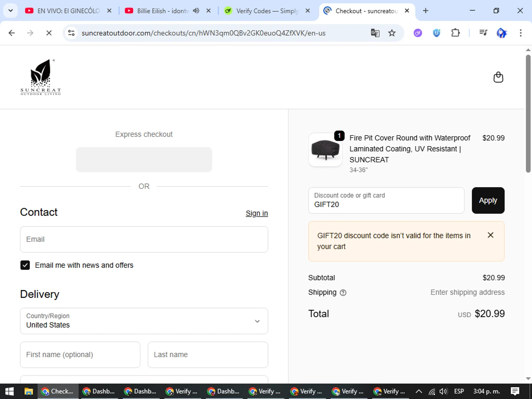
Task: Focus the Last name field
Action: pos(208,355)
